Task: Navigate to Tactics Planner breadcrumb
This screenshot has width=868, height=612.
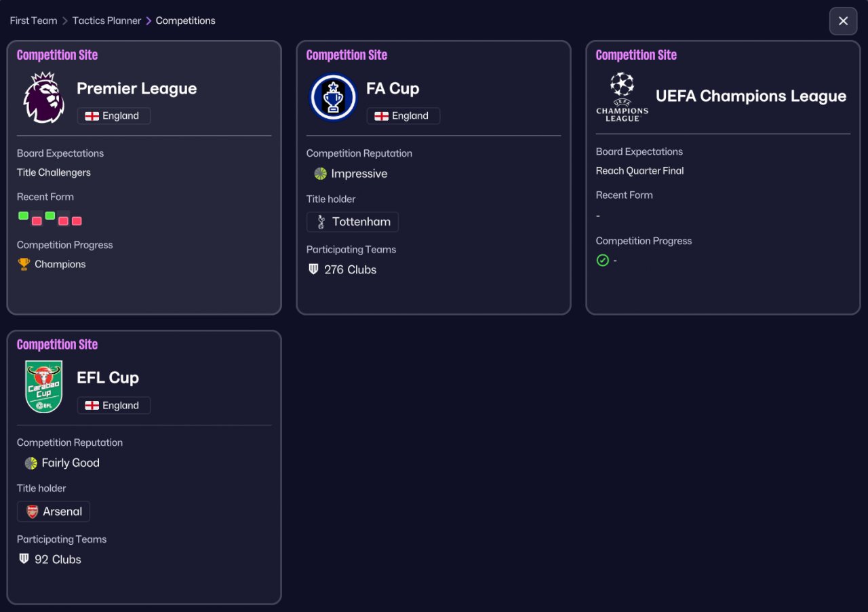Action: click(x=106, y=20)
